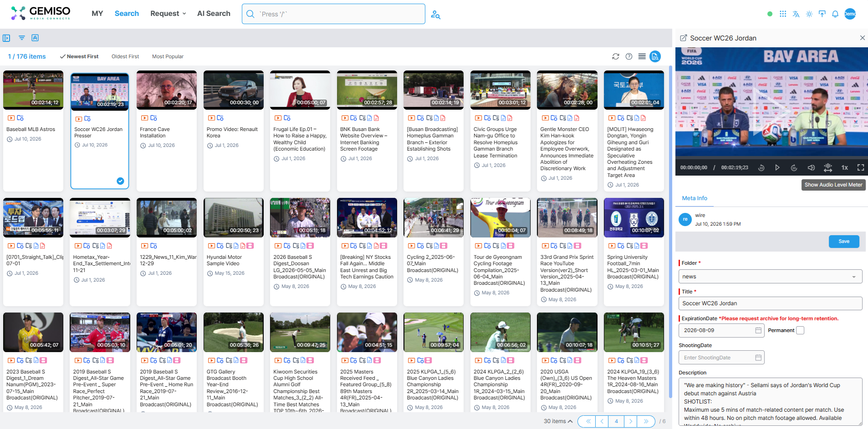Viewport: 868px width, 429px height.
Task: Play the Soccer WC26 Jordan video
Action: tap(777, 167)
